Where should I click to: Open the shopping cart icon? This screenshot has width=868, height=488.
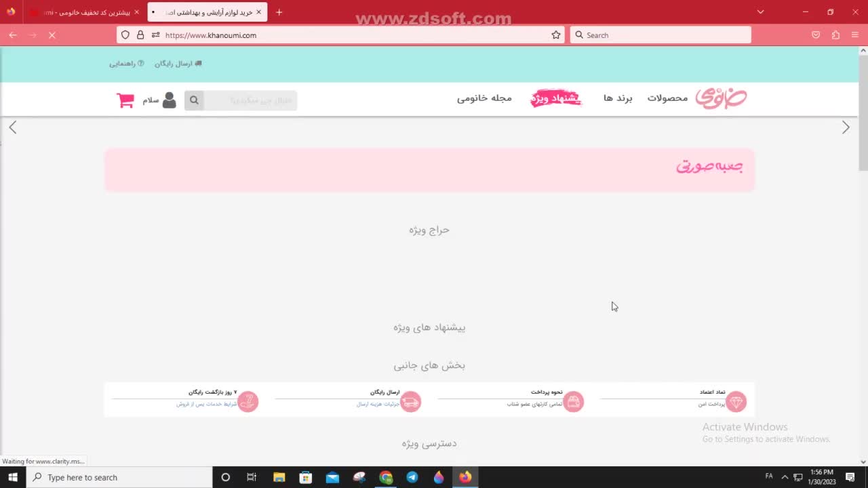pyautogui.click(x=125, y=100)
